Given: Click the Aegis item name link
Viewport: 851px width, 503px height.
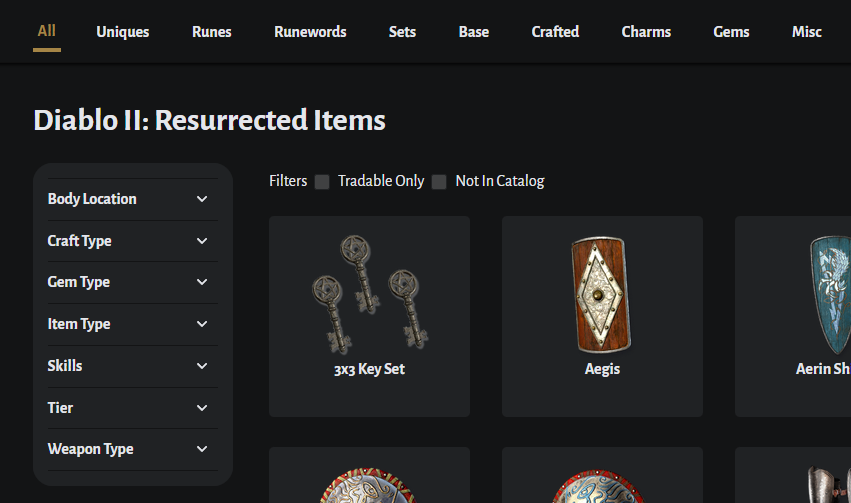Looking at the screenshot, I should [x=602, y=369].
